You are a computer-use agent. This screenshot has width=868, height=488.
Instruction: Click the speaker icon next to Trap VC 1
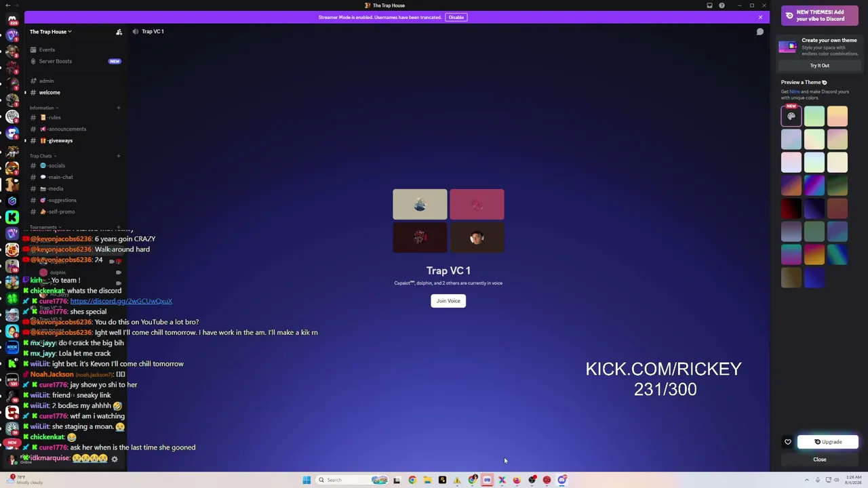pos(136,32)
